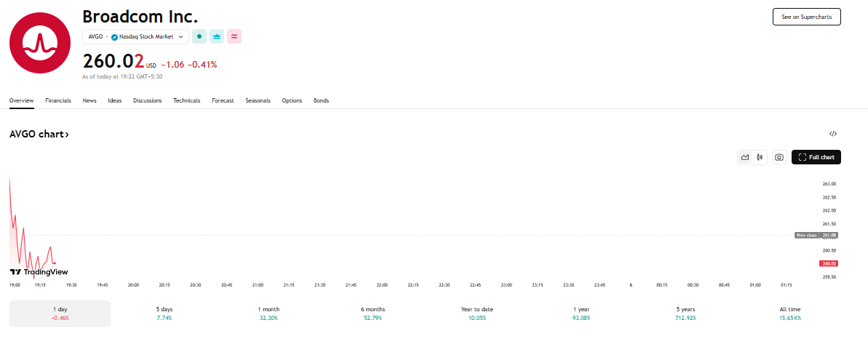The image size is (868, 344).
Task: Click the green market-open status dot
Action: [199, 36]
